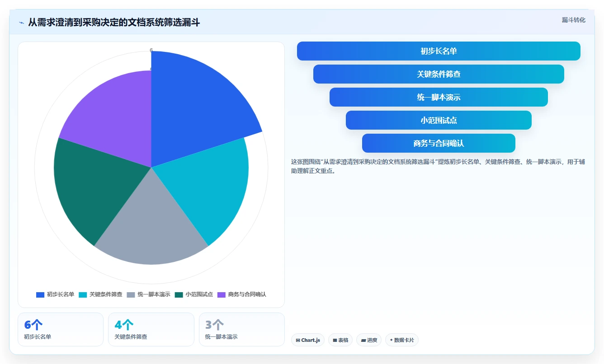Screen dimensions: 604x364
Task: Select the 关键条件筛查 funnel stage bar
Action: (x=439, y=74)
